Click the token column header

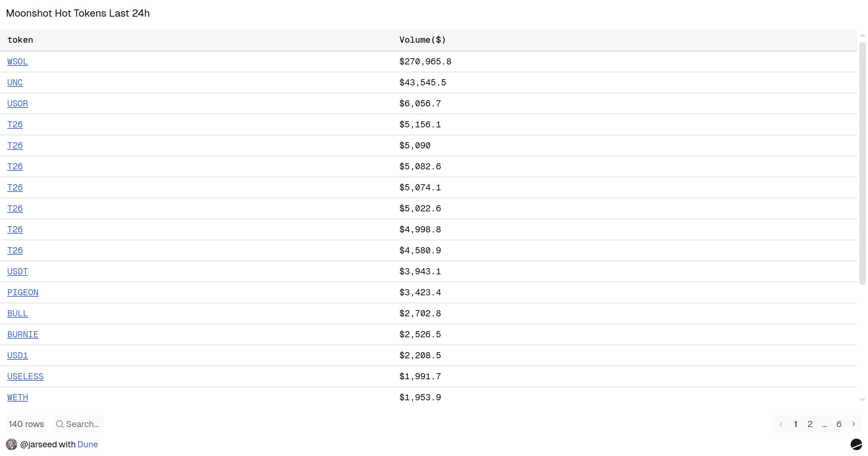coord(20,40)
